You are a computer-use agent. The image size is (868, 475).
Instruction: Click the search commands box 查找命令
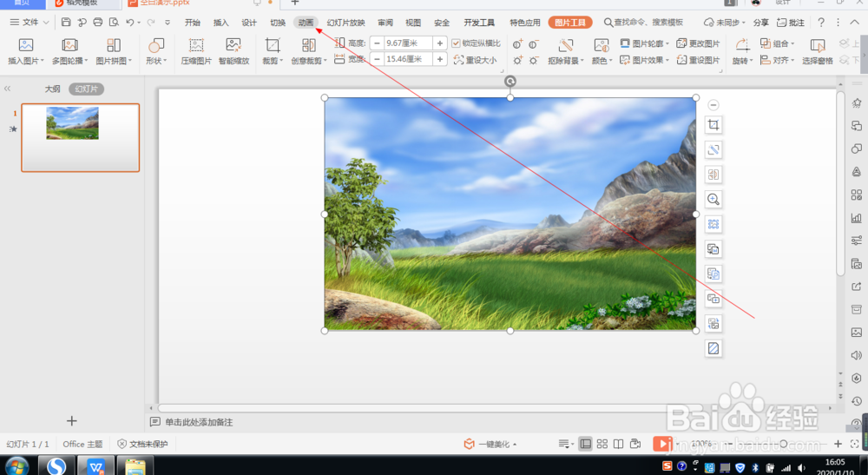(x=643, y=23)
